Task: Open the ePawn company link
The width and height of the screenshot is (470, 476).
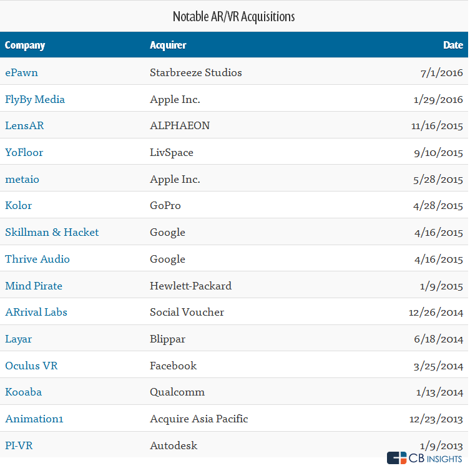Action: (x=21, y=72)
